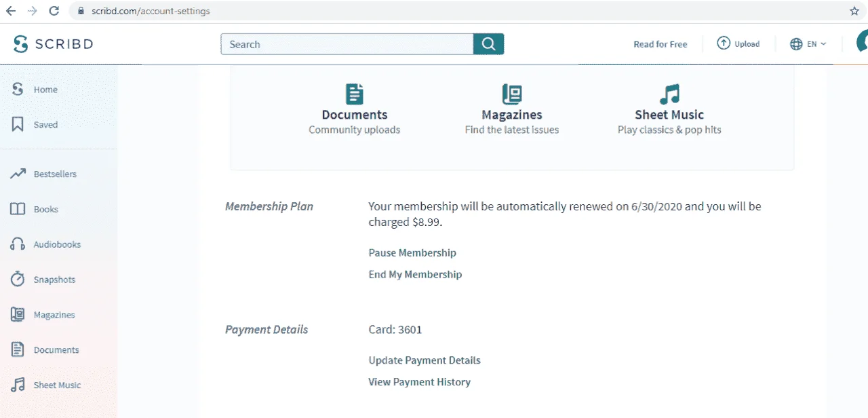The width and height of the screenshot is (868, 418).
Task: Click the Home icon in sidebar
Action: coord(18,89)
